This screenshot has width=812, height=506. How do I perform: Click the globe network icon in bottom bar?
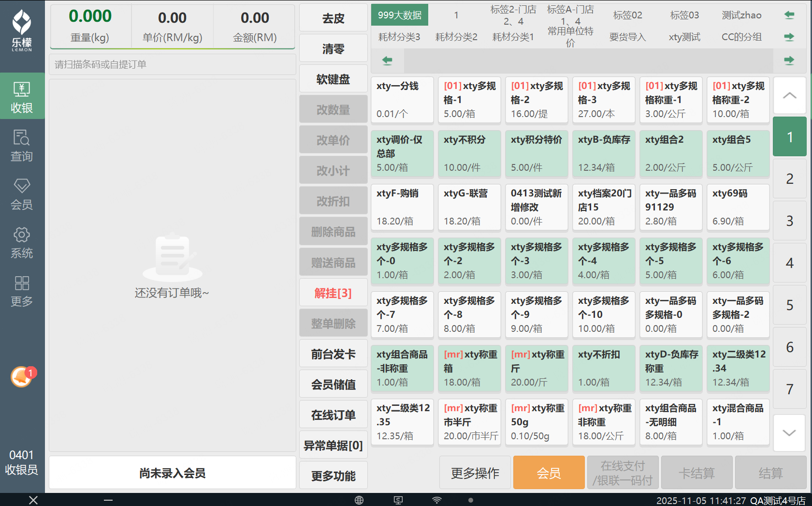click(359, 500)
